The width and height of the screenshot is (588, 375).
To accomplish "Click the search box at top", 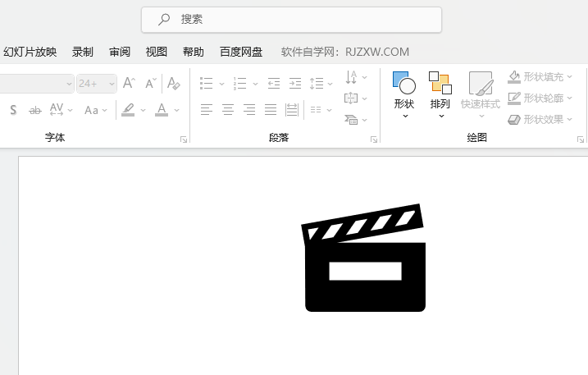I will pos(291,20).
